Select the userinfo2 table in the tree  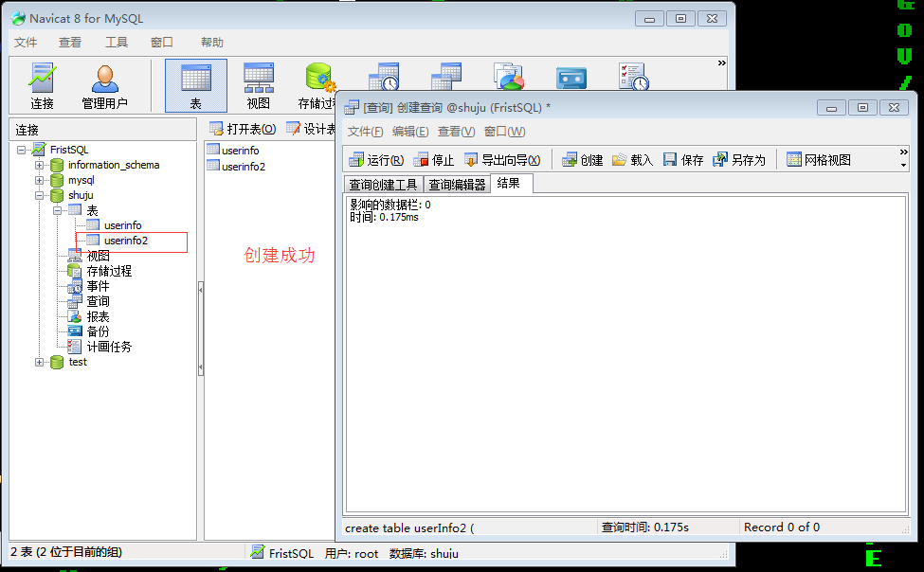point(125,241)
